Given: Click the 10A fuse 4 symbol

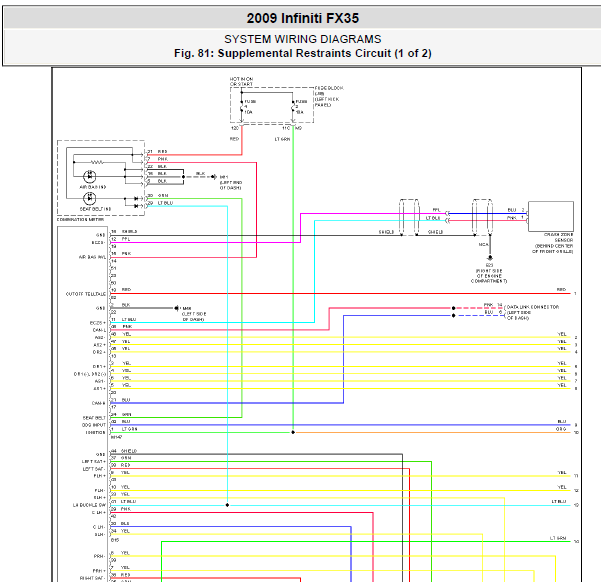Looking at the screenshot, I should click(242, 107).
